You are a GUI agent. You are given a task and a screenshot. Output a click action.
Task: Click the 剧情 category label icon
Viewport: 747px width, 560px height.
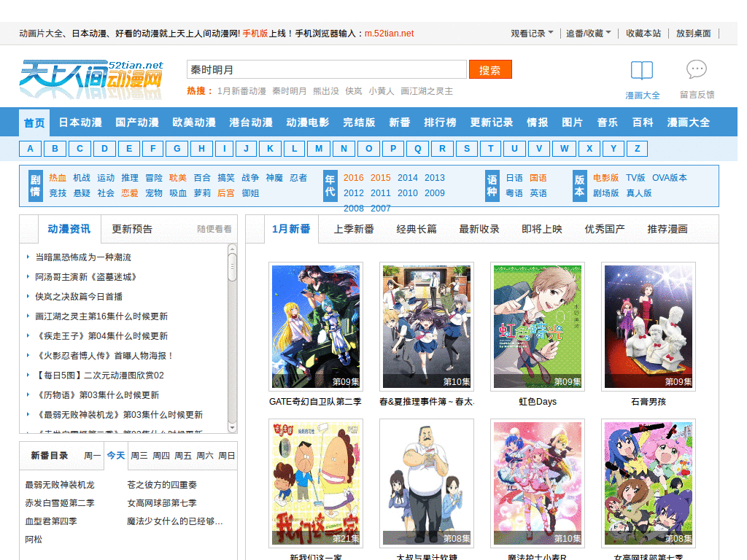[x=35, y=186]
